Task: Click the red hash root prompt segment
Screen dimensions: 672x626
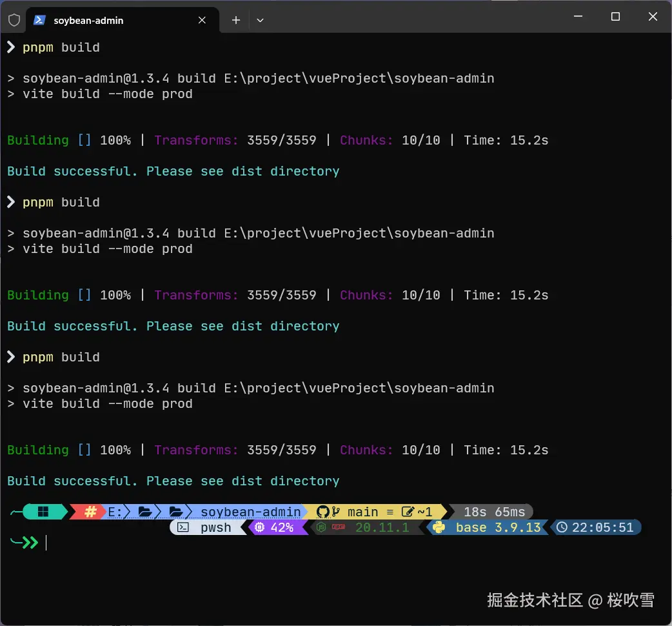Action: (90, 512)
